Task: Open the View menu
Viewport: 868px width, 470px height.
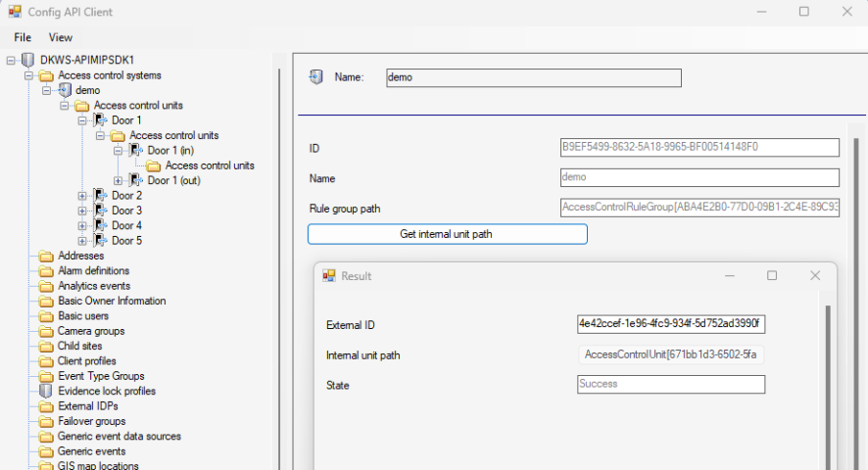Action: 61,37
